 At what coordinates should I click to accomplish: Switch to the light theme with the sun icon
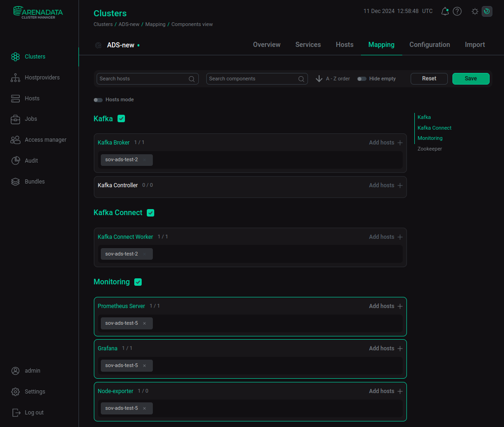[x=475, y=11]
